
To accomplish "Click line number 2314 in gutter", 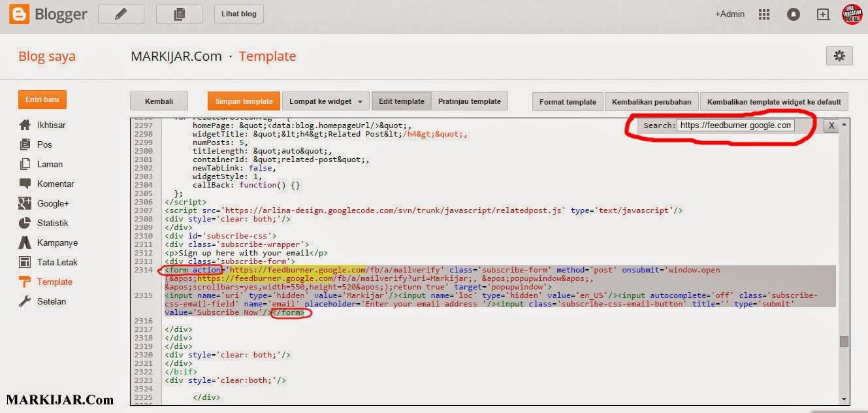I will [142, 270].
